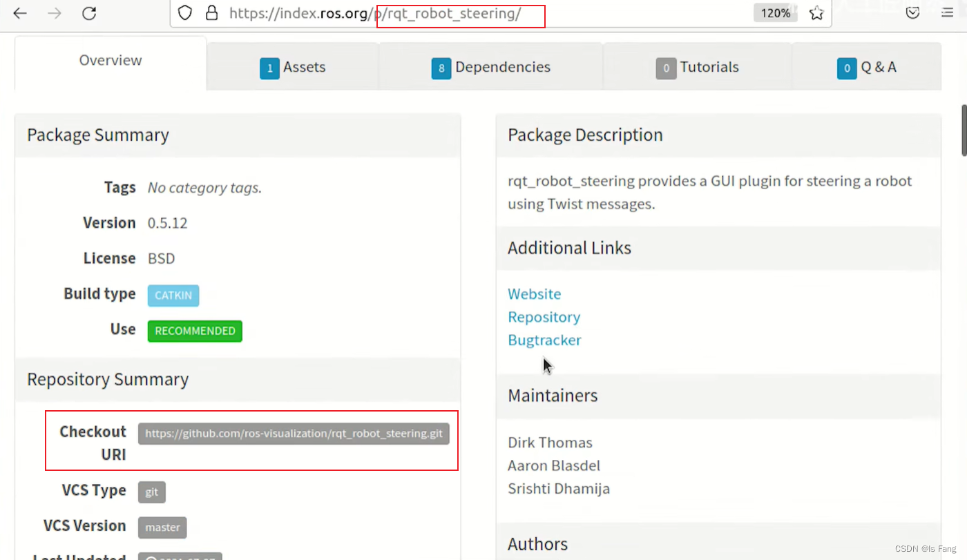This screenshot has height=560, width=967.
Task: Select the Authors heading
Action: 537,544
